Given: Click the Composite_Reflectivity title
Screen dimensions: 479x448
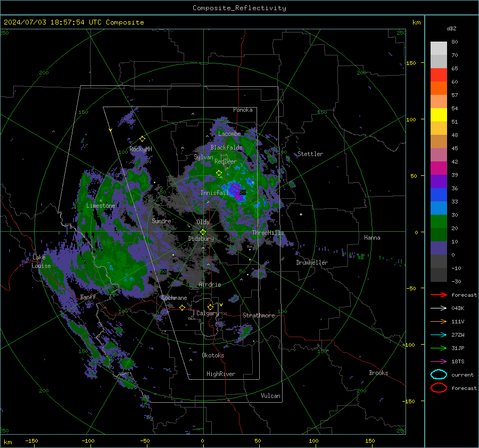Looking at the screenshot, I should click(239, 7).
